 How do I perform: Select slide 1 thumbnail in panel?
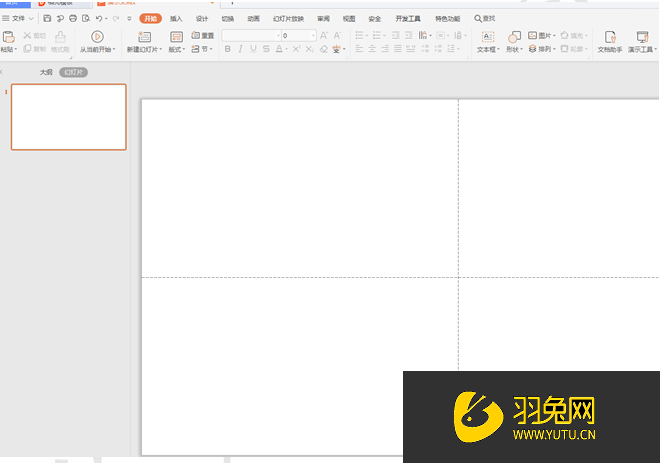[x=69, y=117]
